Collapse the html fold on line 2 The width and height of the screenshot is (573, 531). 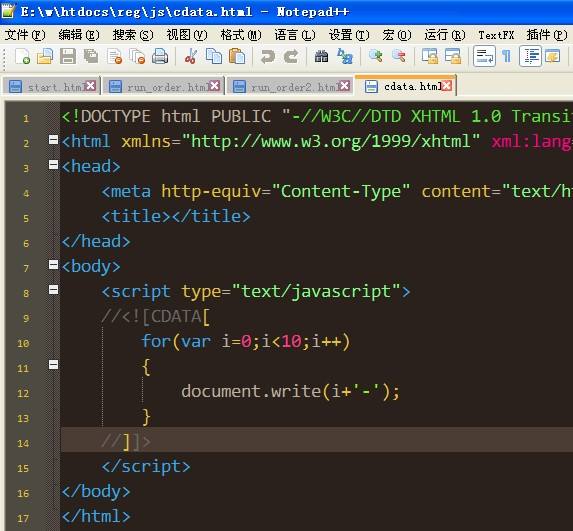pyautogui.click(x=53, y=140)
